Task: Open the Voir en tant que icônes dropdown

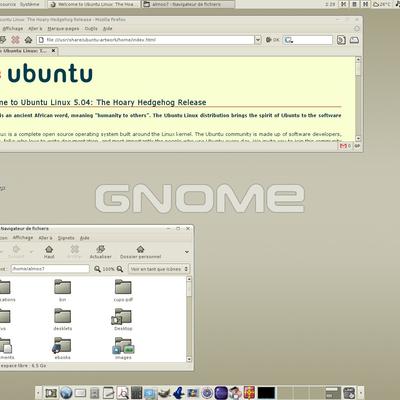Action: tap(159, 269)
